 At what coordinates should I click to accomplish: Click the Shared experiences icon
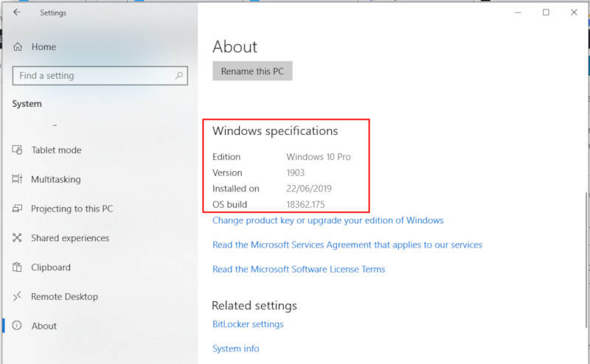pyautogui.click(x=17, y=238)
